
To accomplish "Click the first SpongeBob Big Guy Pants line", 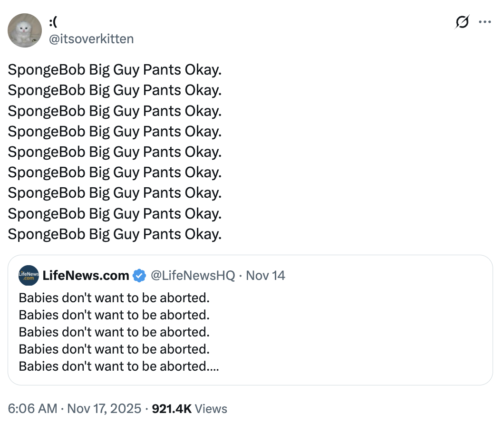I will [x=115, y=70].
